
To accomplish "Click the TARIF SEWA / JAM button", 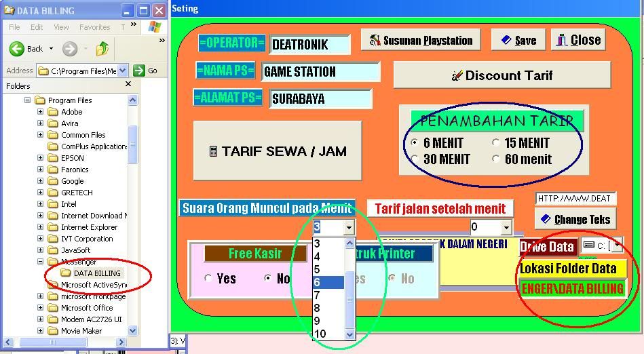I will 278,151.
